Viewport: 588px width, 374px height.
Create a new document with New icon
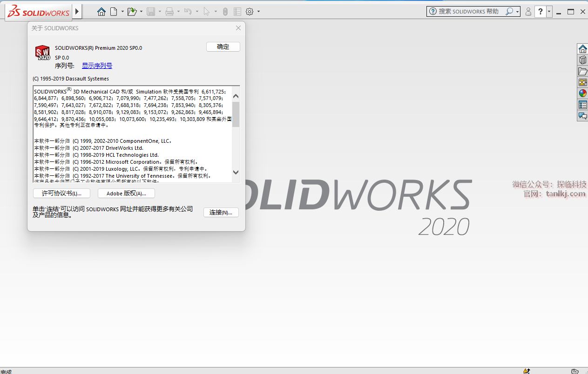(114, 12)
